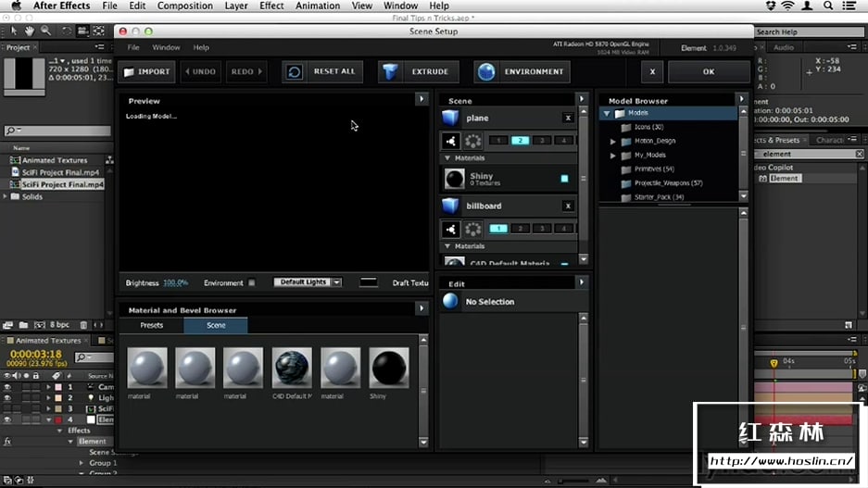Open Material and Bevel Browser options arrow

coord(421,308)
